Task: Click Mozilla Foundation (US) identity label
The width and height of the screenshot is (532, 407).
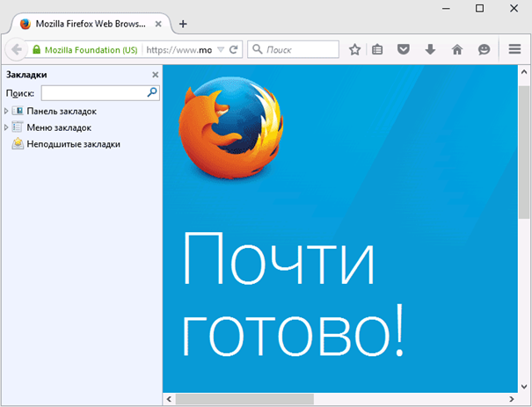Action: 91,50
